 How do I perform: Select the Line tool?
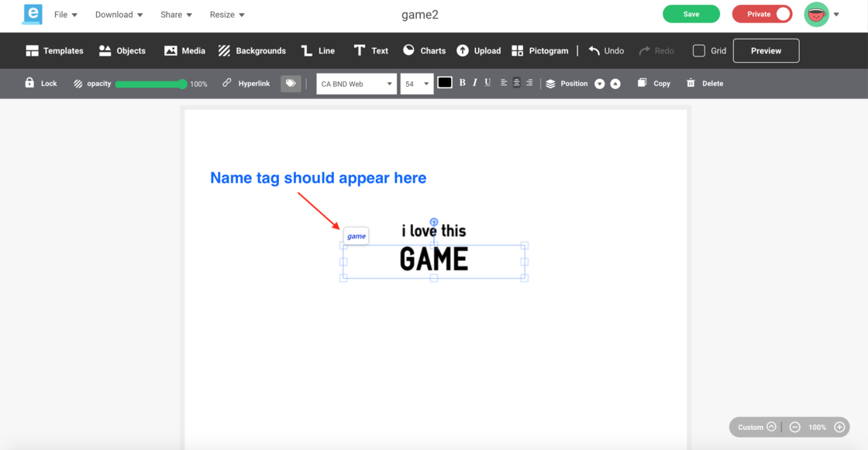(318, 51)
